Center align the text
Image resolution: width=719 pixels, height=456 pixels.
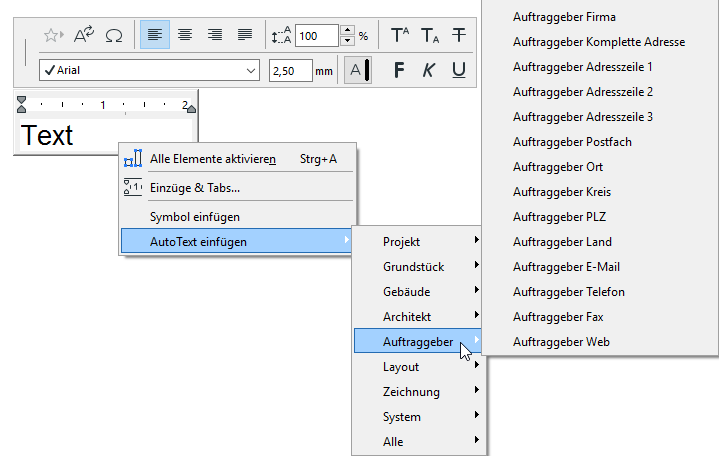coord(185,34)
